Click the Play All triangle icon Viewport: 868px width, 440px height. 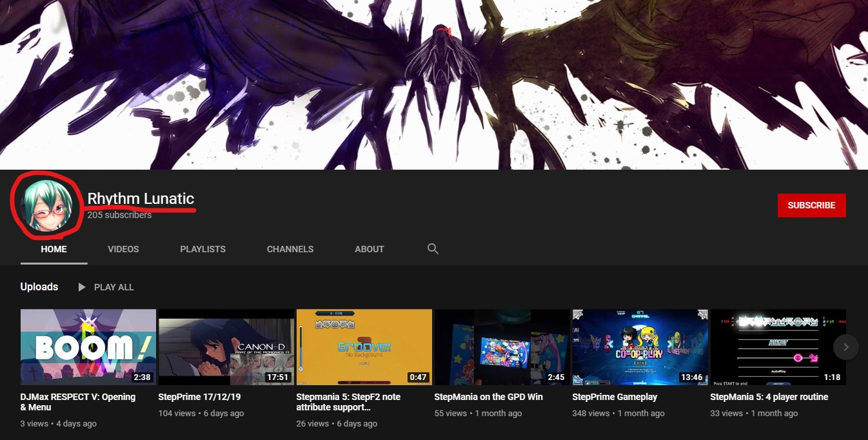click(82, 287)
